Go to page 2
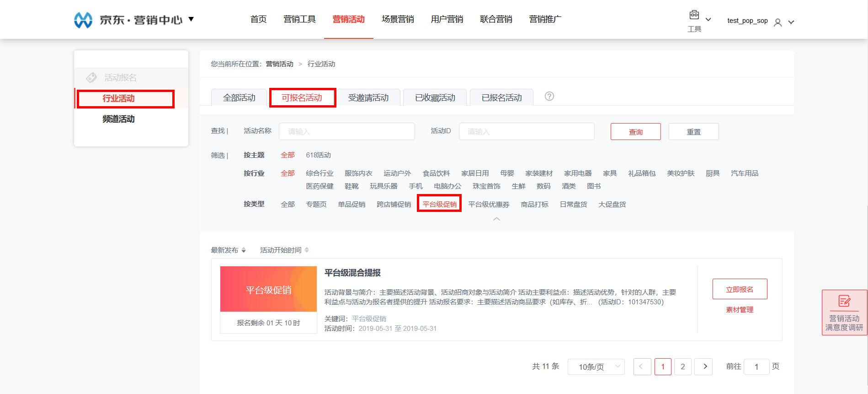Screen dimensions: 868x394 click(683, 367)
